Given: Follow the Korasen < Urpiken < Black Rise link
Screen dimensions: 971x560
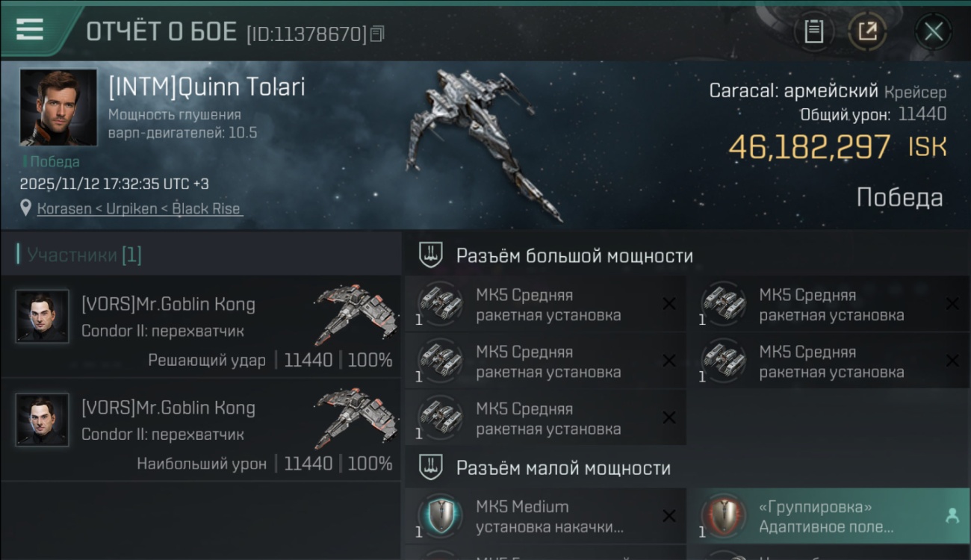Looking at the screenshot, I should click(x=140, y=208).
